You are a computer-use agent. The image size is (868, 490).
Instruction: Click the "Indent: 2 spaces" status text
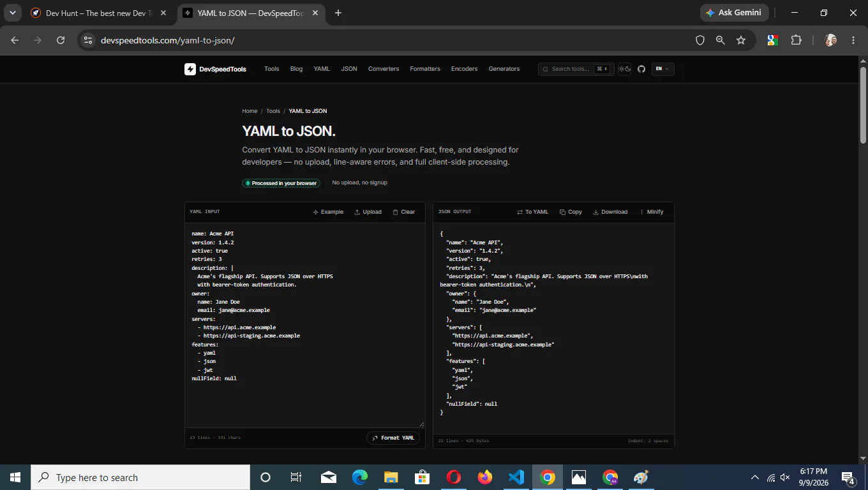(x=648, y=441)
